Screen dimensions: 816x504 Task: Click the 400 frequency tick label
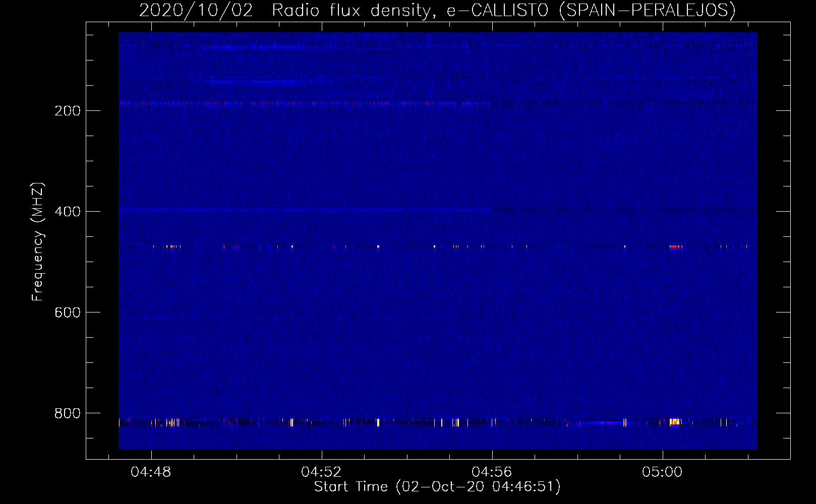pos(68,212)
